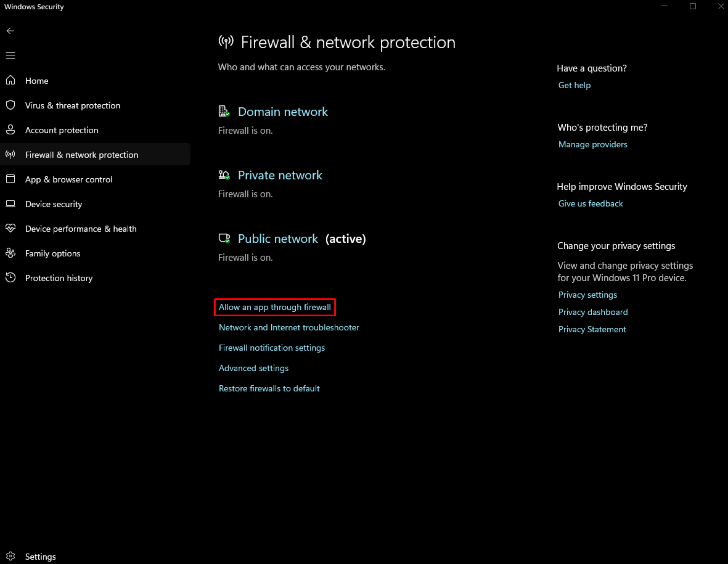Open Device security from its laptop icon

[10, 204]
